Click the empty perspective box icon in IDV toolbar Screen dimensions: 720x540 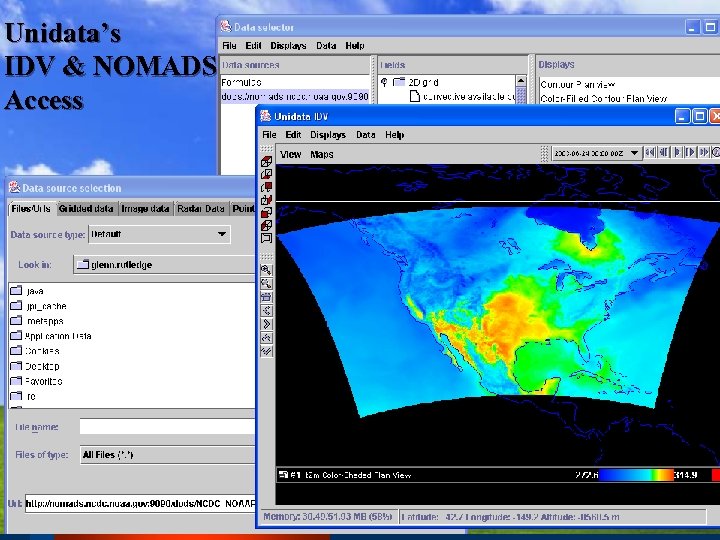click(x=266, y=238)
